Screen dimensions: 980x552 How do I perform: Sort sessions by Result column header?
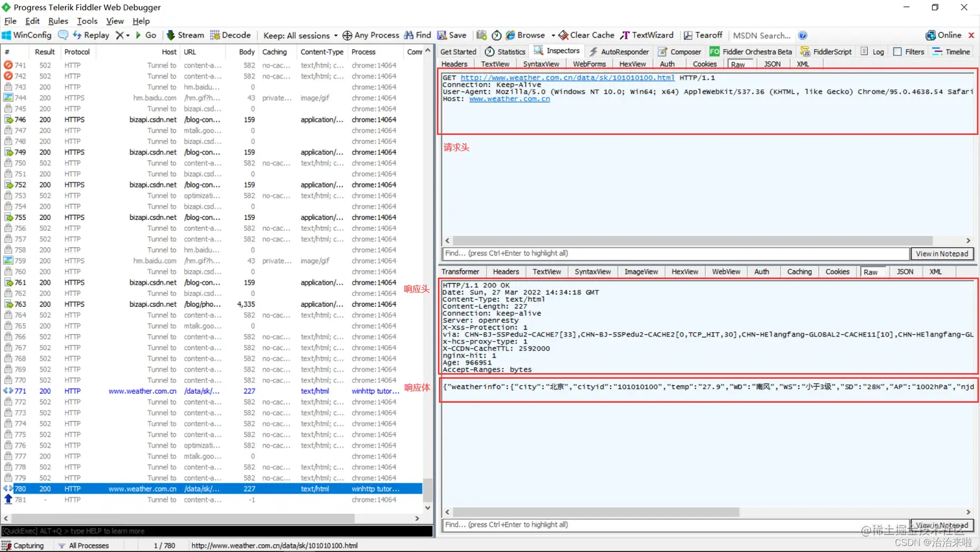(x=45, y=52)
